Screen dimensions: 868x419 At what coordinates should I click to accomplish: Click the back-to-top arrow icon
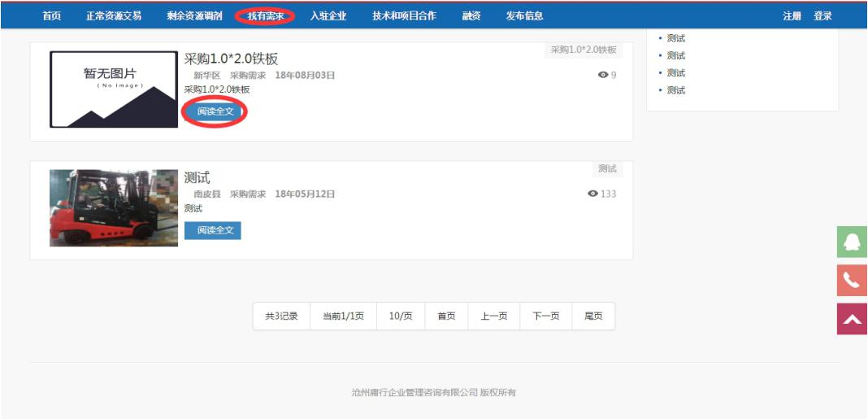852,319
